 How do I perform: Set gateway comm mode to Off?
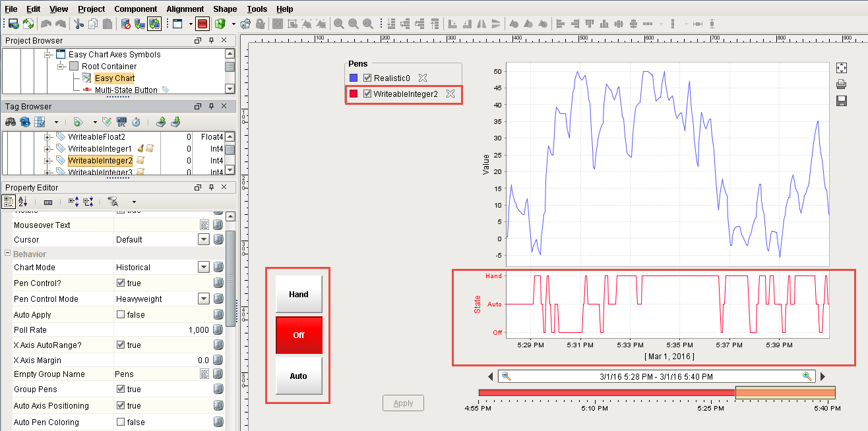(125, 24)
